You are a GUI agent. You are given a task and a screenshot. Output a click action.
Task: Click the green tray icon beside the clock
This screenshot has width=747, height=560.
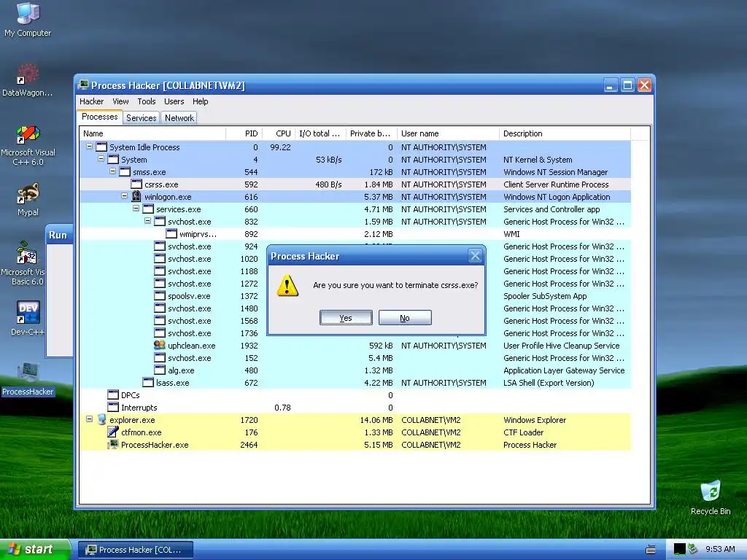click(693, 549)
